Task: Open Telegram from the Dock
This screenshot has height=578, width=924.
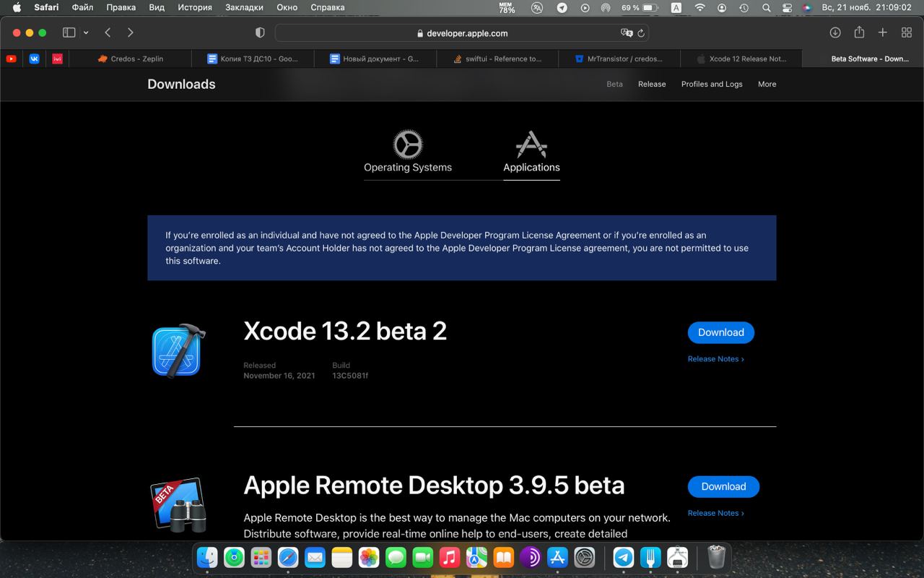Action: (624, 557)
